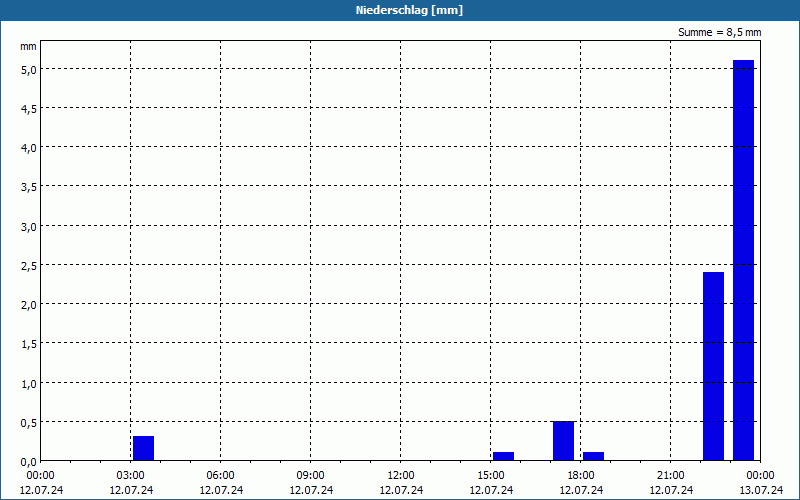The width and height of the screenshot is (800, 500).
Task: Click the 0,5 mm bar before 18:00
Action: (563, 441)
